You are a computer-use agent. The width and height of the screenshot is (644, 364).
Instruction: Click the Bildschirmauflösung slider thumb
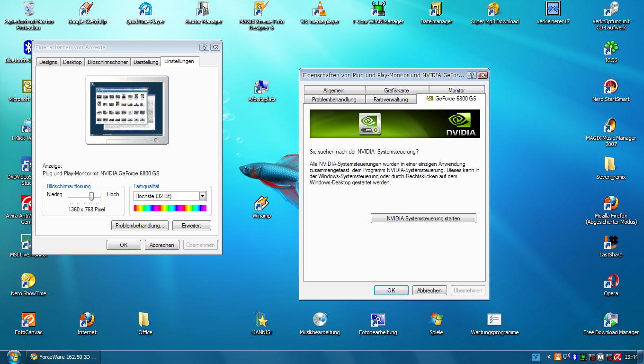[x=91, y=196]
